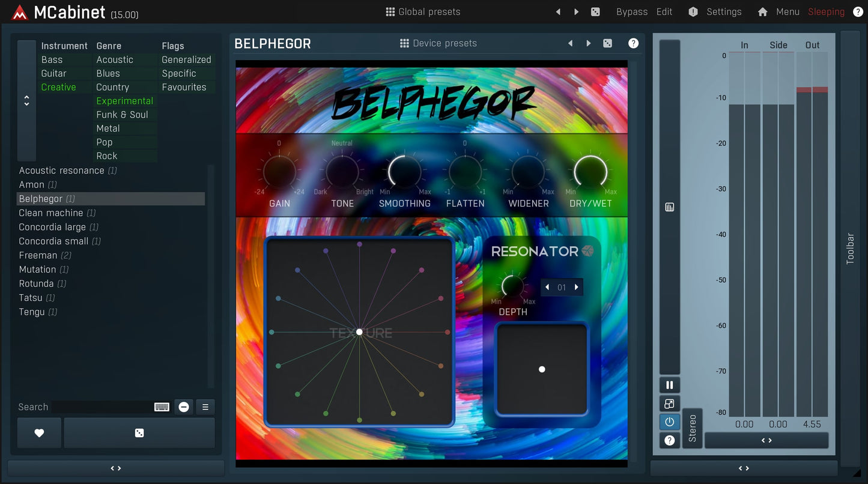Pause the level meters
This screenshot has height=484, width=868.
tap(670, 386)
